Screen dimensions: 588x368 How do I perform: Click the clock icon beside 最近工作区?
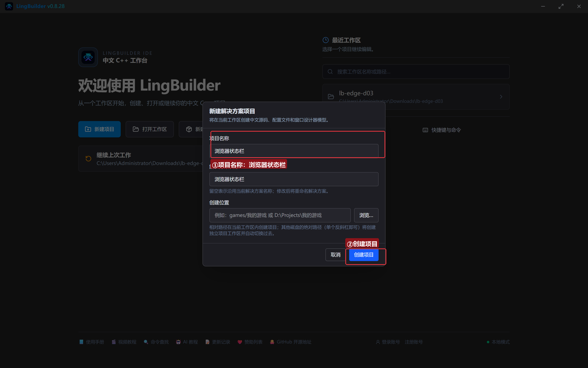[326, 40]
